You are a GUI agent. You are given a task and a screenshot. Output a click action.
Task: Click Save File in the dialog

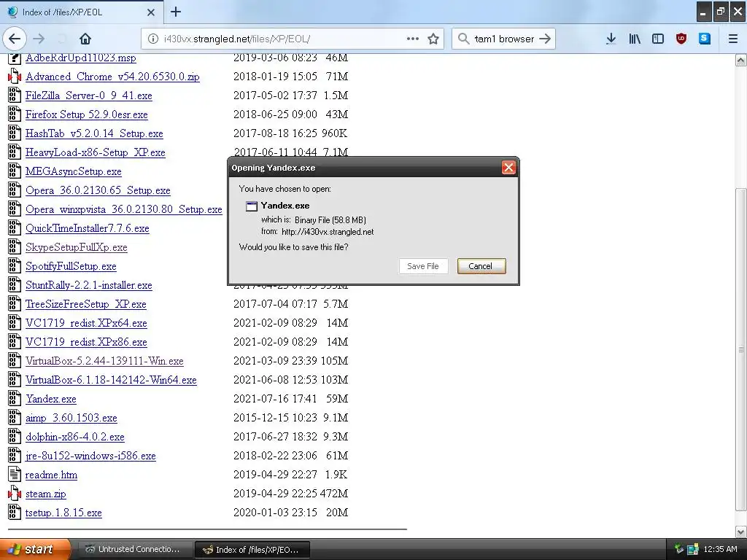click(x=423, y=266)
